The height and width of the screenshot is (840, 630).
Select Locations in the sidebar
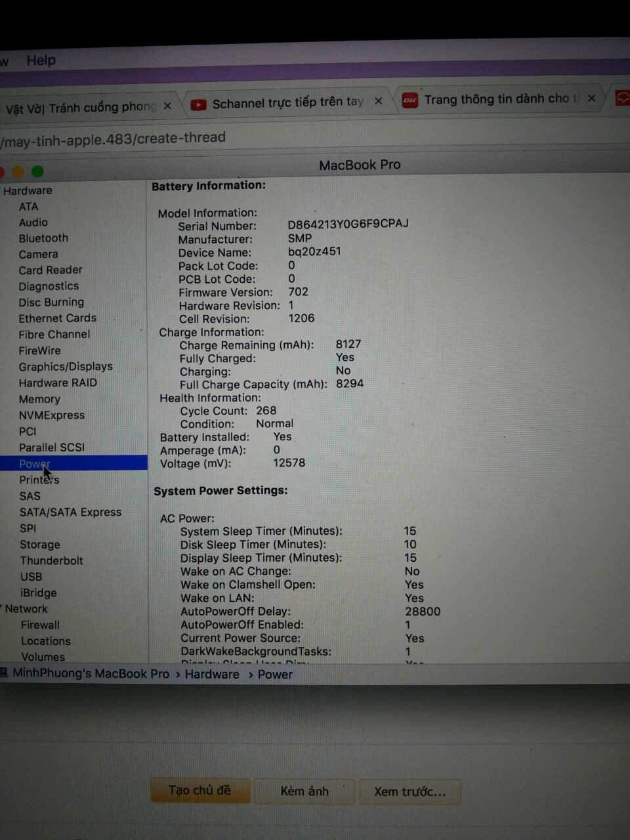pyautogui.click(x=45, y=641)
